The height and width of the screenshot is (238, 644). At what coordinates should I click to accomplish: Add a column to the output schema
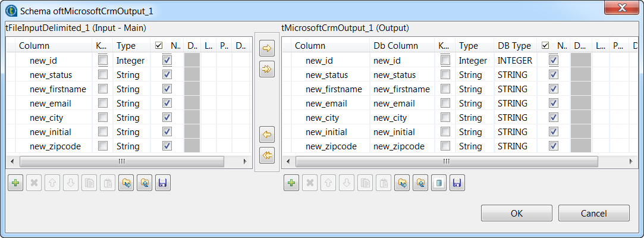pyautogui.click(x=291, y=183)
